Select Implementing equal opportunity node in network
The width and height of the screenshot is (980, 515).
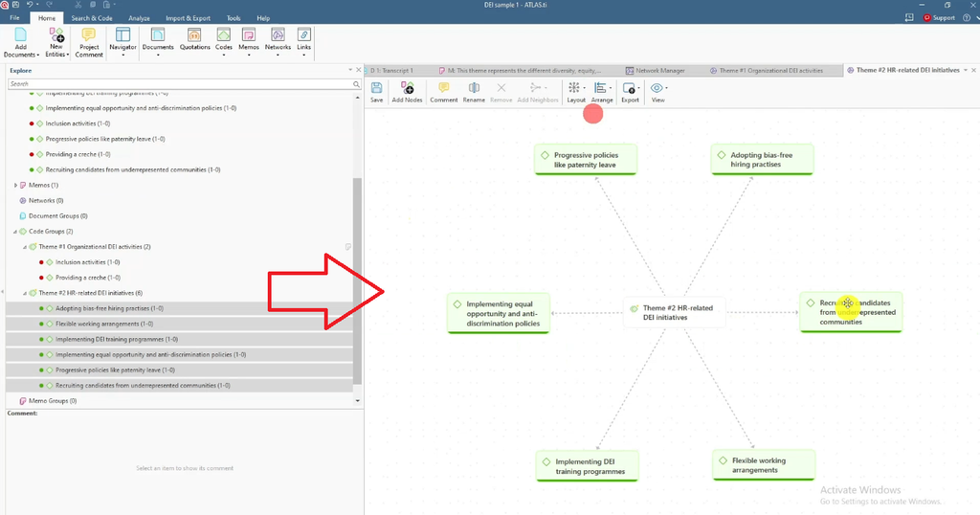498,313
